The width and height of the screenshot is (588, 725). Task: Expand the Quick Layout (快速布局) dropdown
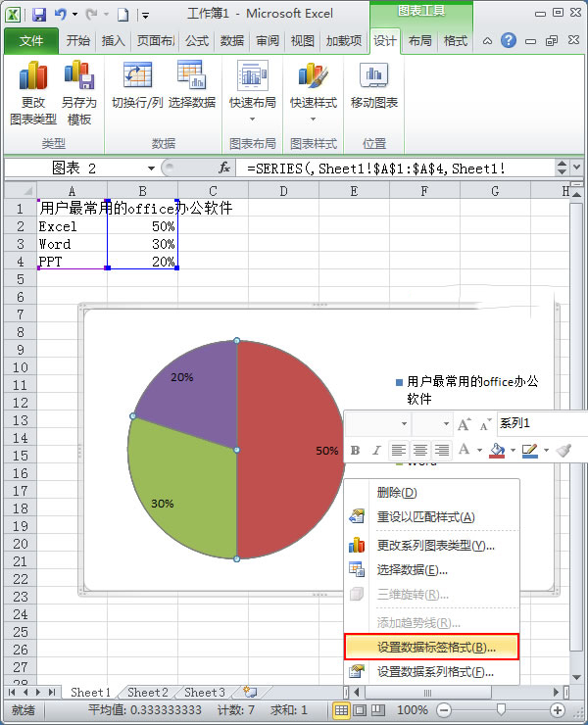pyautogui.click(x=252, y=120)
